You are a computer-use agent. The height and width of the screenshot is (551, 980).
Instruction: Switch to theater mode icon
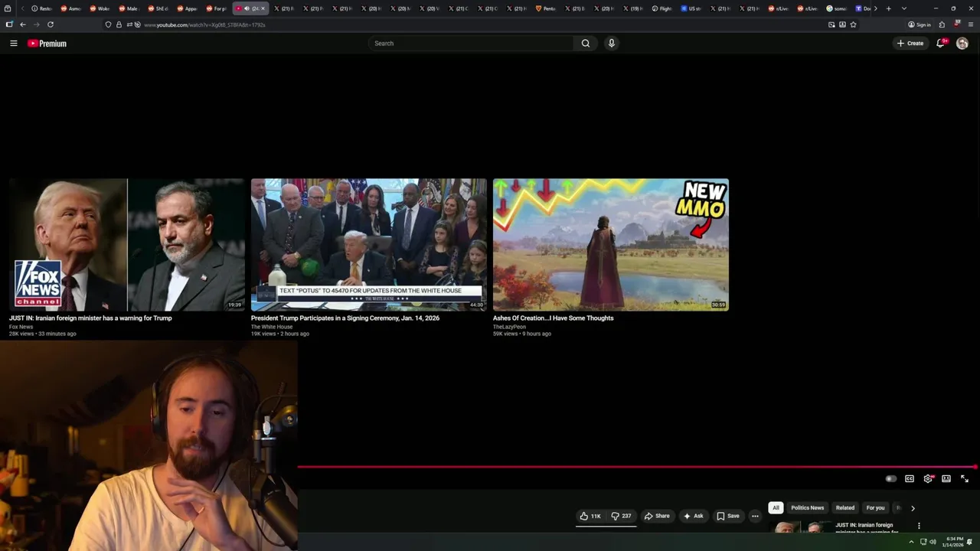946,479
